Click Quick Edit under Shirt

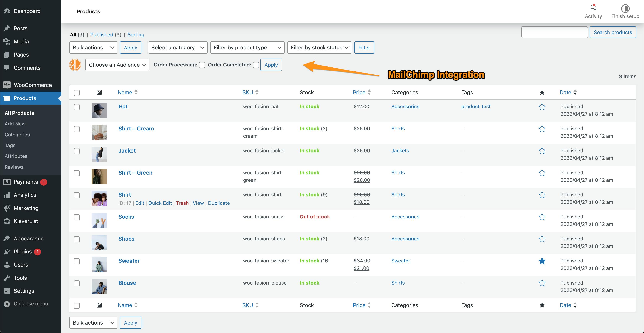(x=160, y=203)
